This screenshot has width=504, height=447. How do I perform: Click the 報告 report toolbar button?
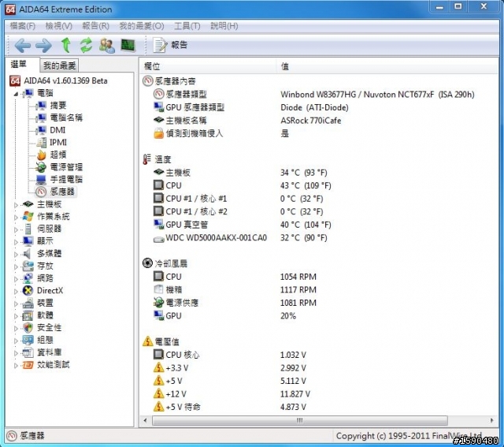click(x=170, y=45)
